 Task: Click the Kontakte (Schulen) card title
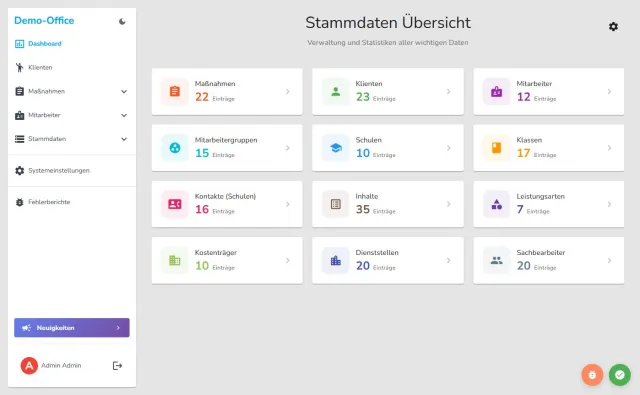[225, 196]
